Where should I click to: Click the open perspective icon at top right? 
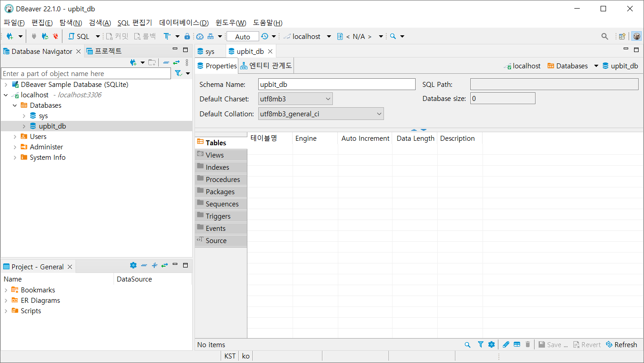coord(622,36)
